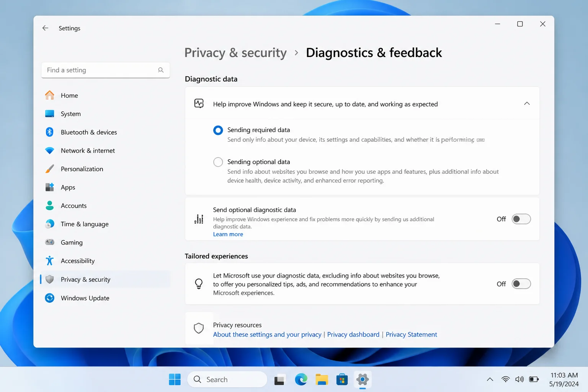Open Microsoft Store from the taskbar
Image resolution: width=588 pixels, height=392 pixels.
point(342,379)
